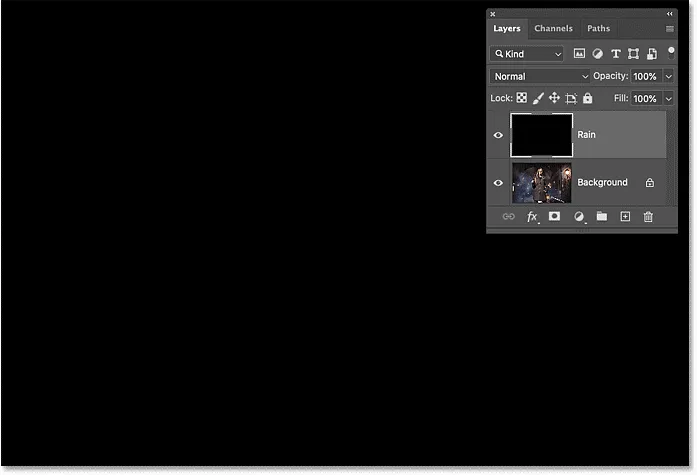Screen dimensions: 697x475
Task: Create new fill or adjustment layer
Action: 578,216
